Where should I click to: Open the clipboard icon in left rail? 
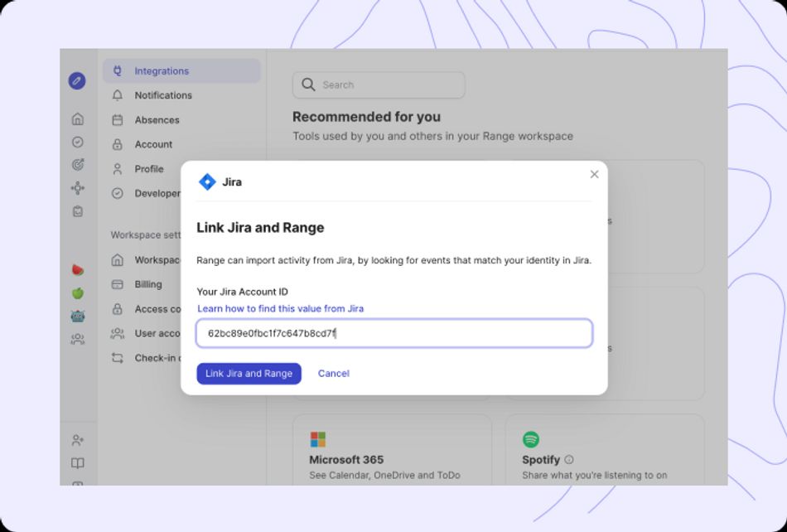pos(77,211)
